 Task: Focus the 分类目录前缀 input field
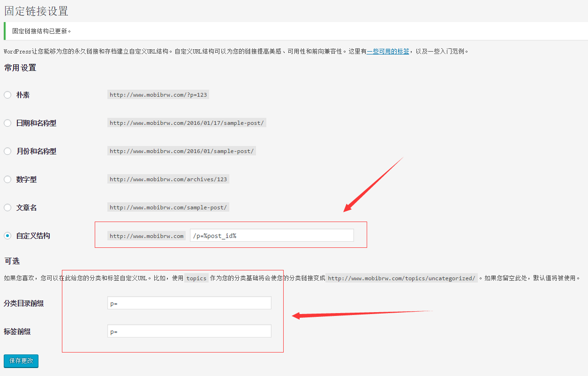189,303
